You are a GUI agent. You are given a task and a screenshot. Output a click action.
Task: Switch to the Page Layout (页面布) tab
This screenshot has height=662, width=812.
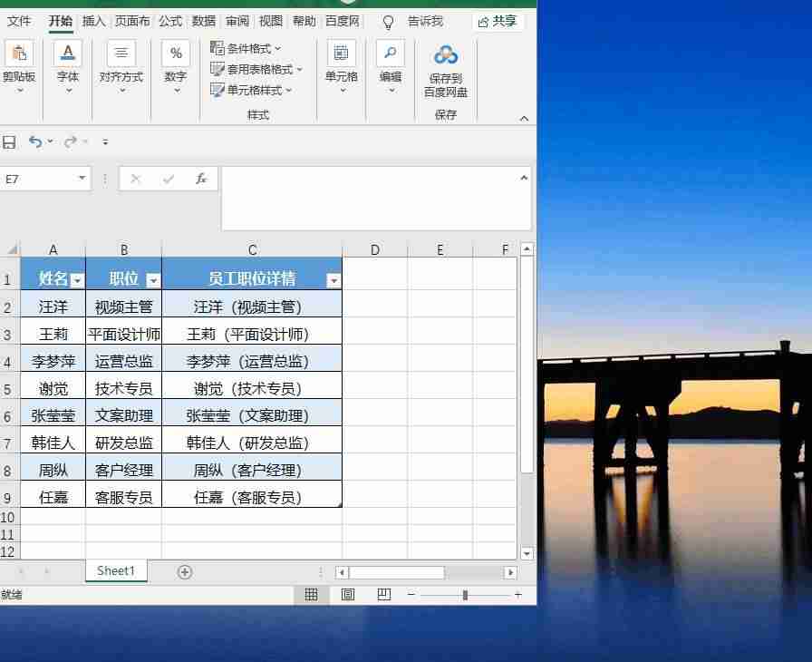click(x=132, y=21)
